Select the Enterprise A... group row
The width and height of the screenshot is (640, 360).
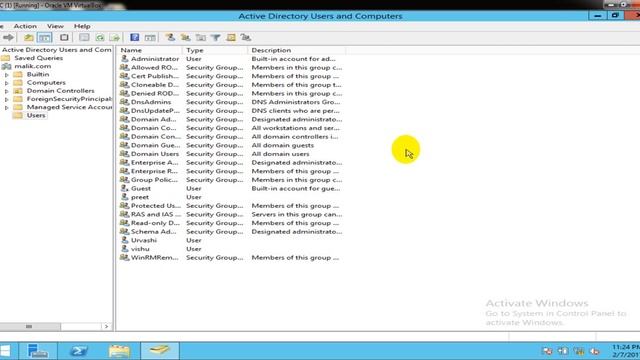click(231, 162)
